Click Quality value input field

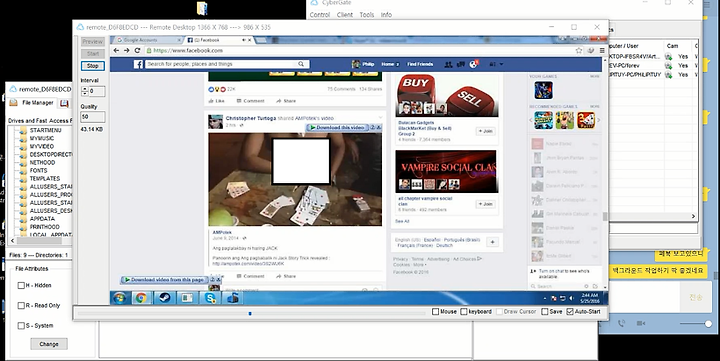coord(93,117)
